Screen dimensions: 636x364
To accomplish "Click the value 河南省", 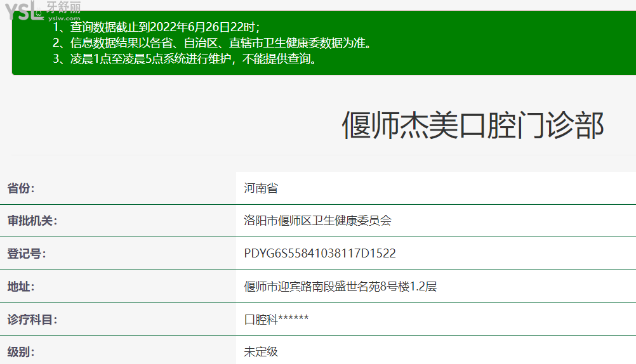I will 261,188.
